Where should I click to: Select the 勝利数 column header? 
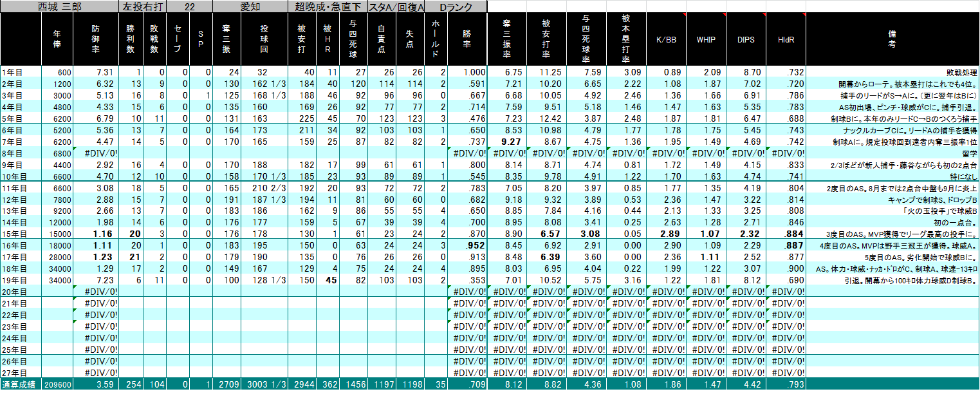tap(131, 39)
